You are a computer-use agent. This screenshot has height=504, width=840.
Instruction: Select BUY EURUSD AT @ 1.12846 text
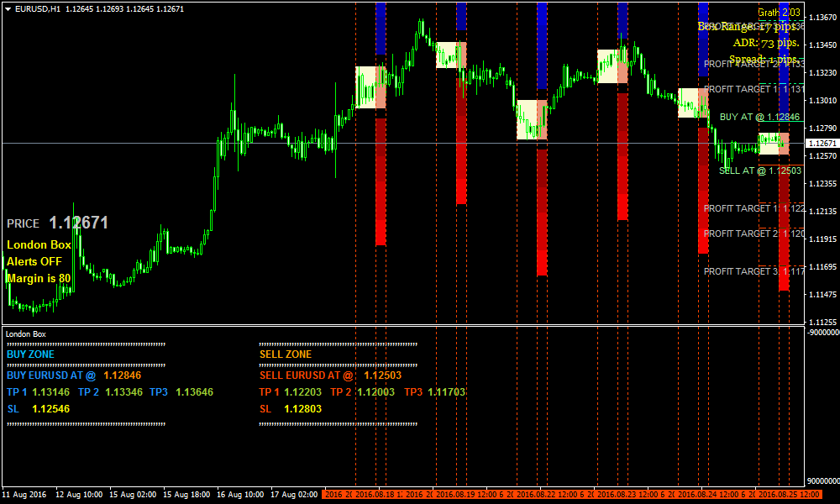(74, 375)
